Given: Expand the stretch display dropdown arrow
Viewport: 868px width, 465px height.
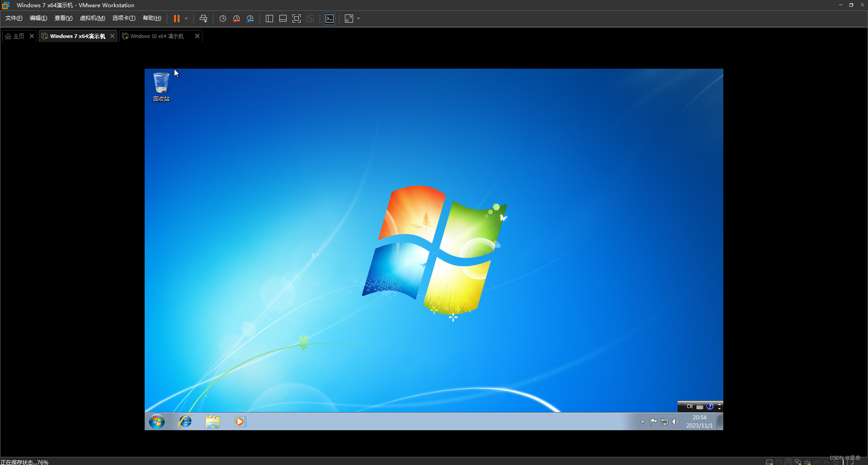Looking at the screenshot, I should [359, 19].
